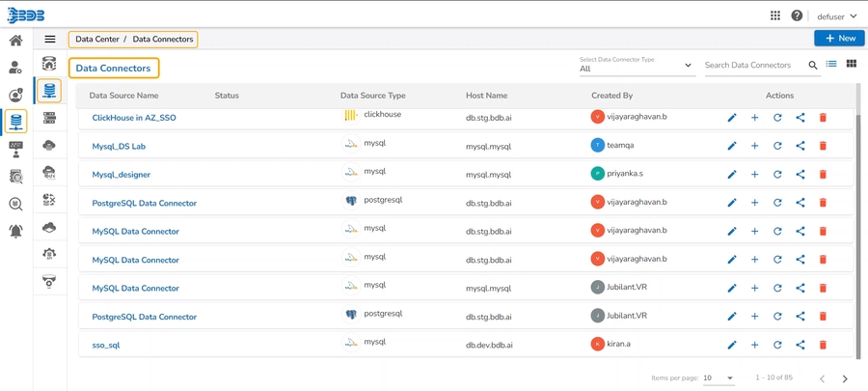868x391 pixels.
Task: Open the Items per page dropdown
Action: coord(719,378)
